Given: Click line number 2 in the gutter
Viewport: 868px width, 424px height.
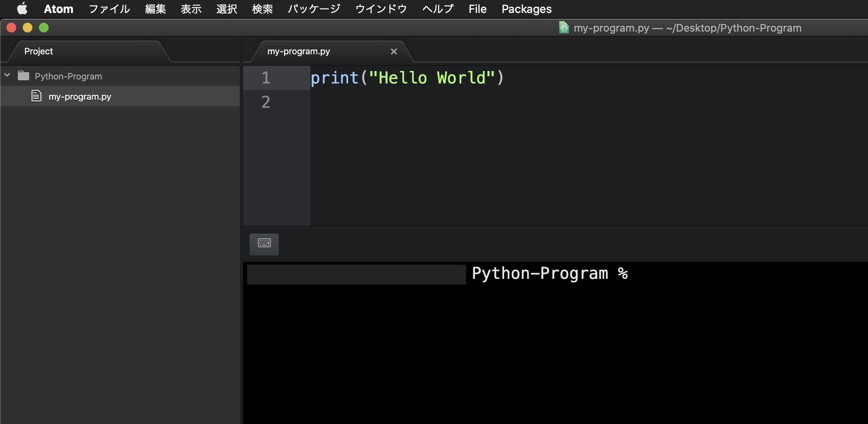Looking at the screenshot, I should pyautogui.click(x=266, y=102).
